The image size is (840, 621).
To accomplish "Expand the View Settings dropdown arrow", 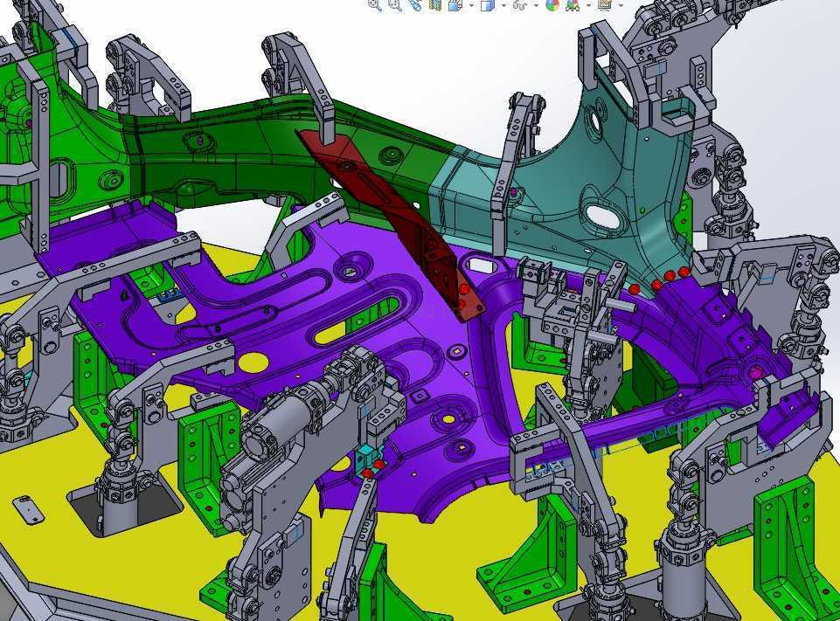I will pyautogui.click(x=621, y=5).
